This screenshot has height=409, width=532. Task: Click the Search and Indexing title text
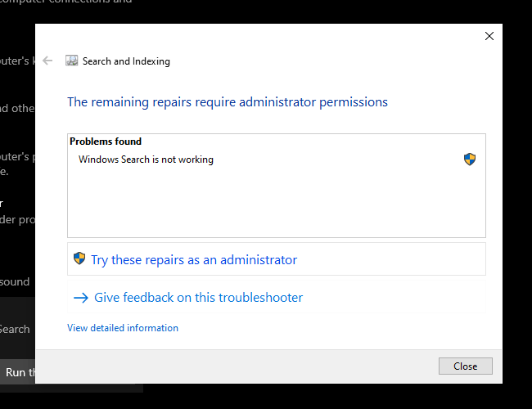pos(126,61)
